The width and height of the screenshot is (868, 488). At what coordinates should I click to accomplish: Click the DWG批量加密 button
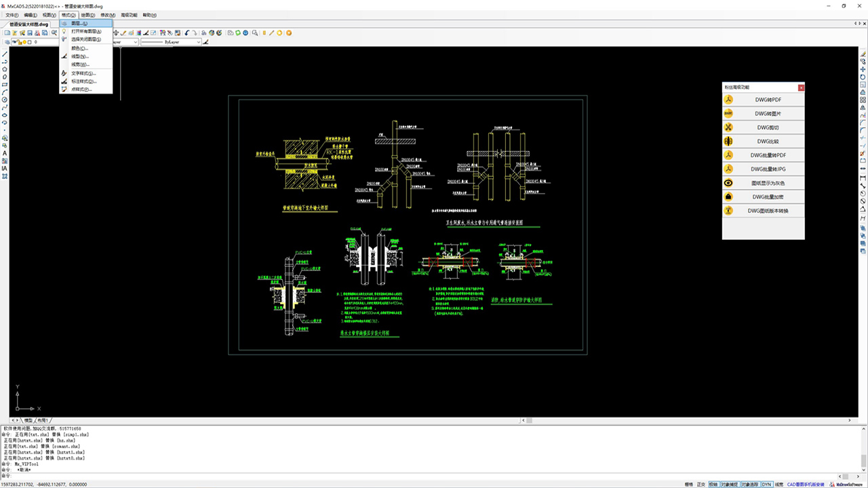[764, 197]
